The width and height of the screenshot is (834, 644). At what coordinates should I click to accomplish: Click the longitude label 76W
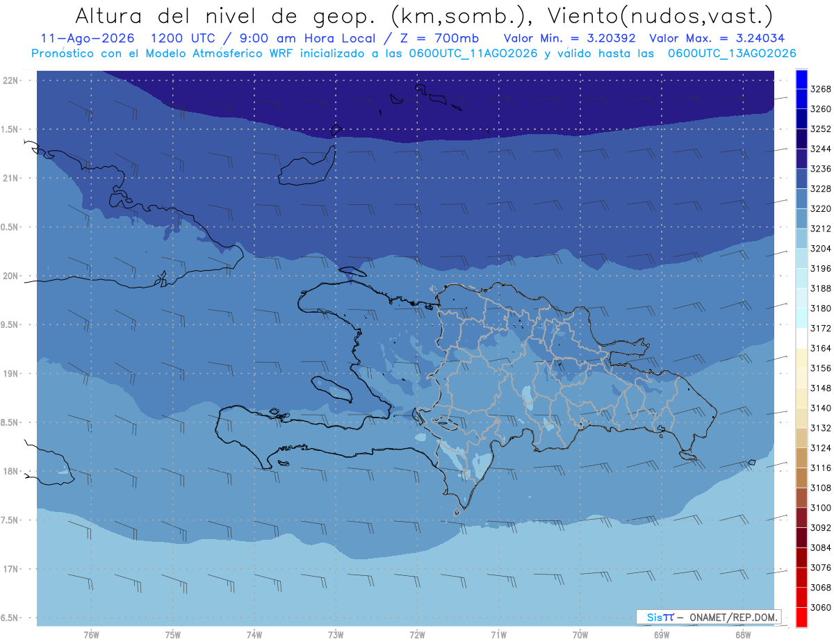(x=91, y=635)
